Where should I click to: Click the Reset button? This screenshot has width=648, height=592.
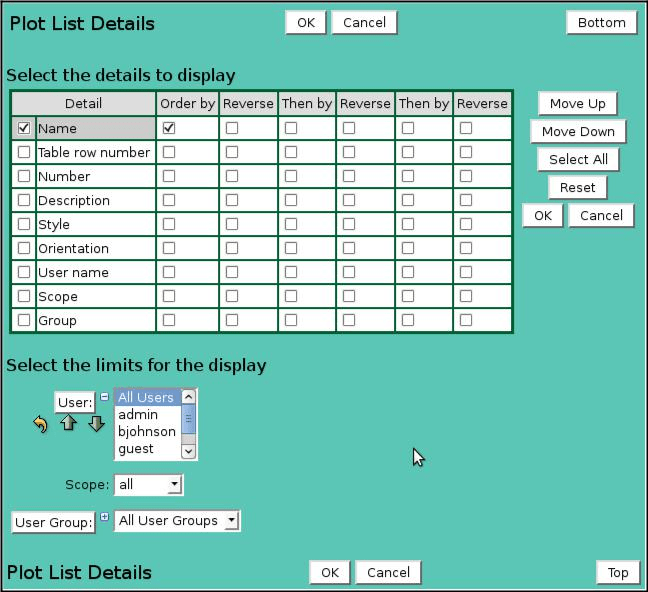pyautogui.click(x=577, y=187)
